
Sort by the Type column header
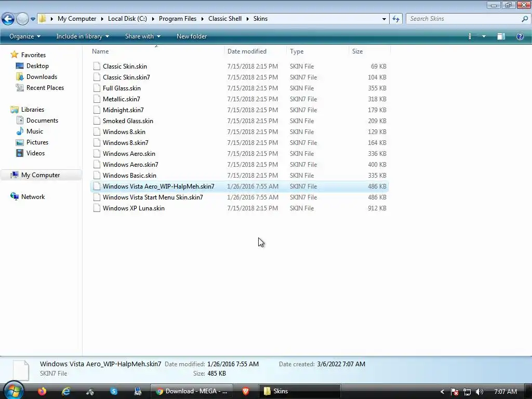pyautogui.click(x=317, y=51)
